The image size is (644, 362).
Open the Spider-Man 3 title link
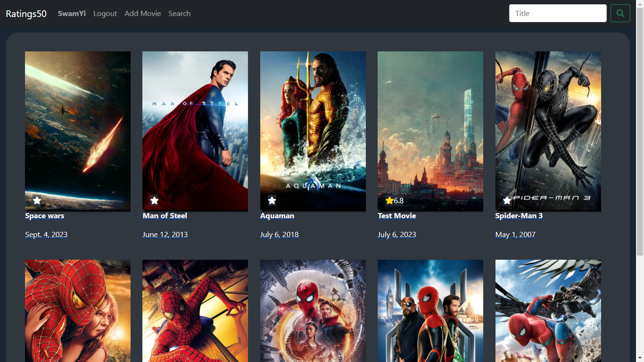click(x=519, y=216)
